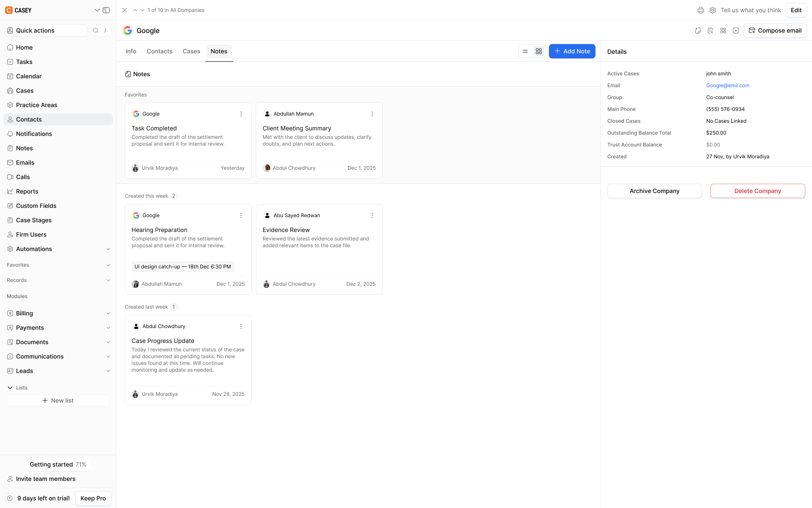Click the Reports chart icon

coord(10,191)
